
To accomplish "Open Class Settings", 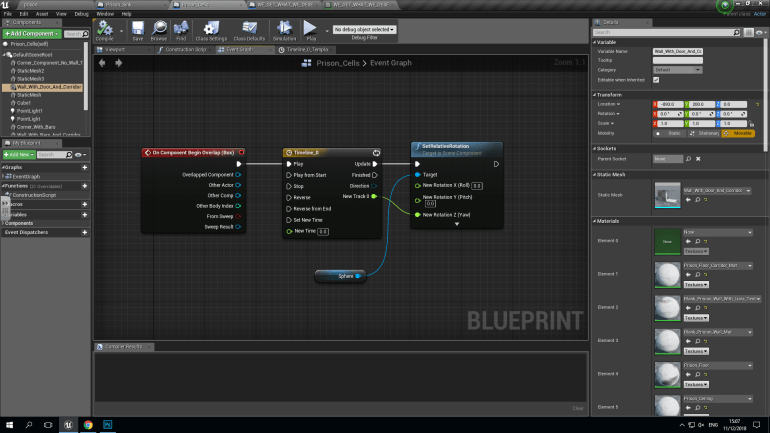I will 211,30.
